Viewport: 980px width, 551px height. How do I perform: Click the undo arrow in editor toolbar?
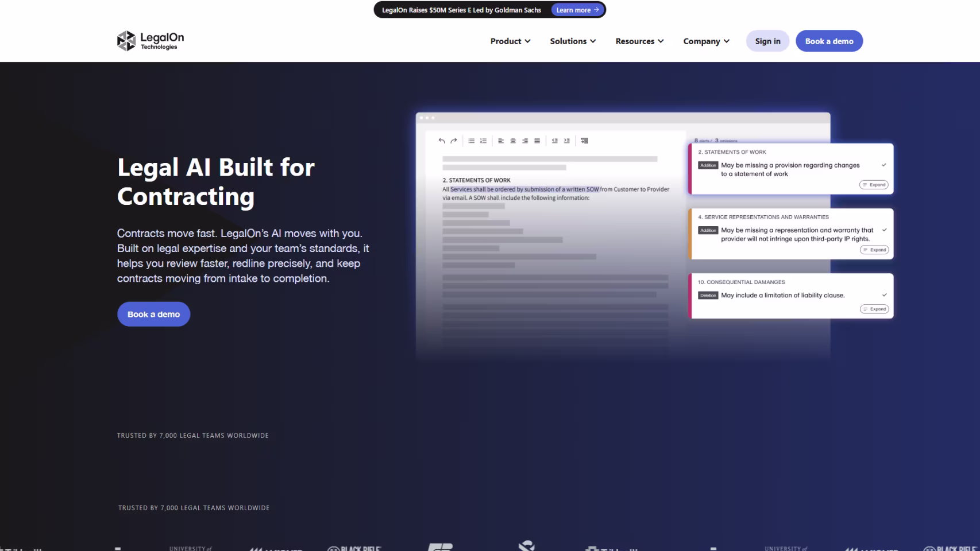coord(442,141)
